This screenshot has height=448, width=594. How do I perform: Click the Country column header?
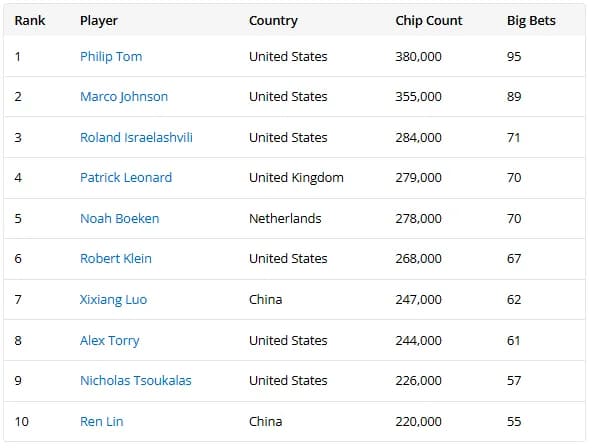pyautogui.click(x=273, y=20)
